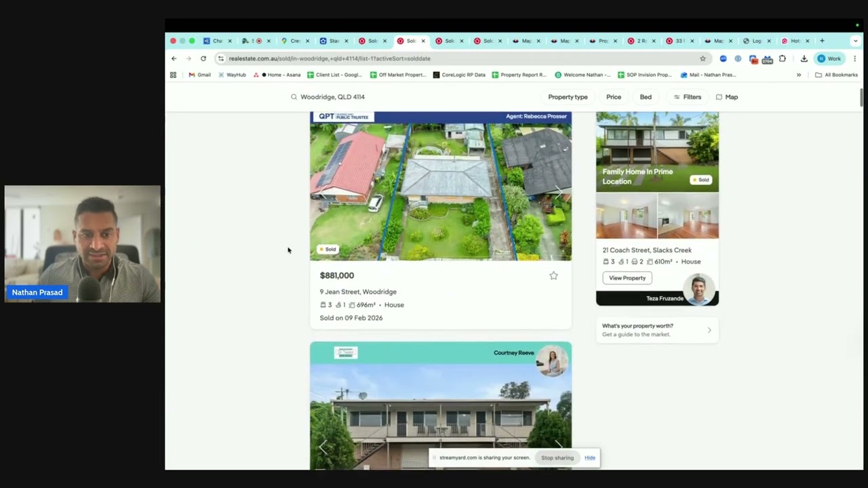Switch to the Log... browser tab
The height and width of the screenshot is (488, 868).
tap(757, 41)
